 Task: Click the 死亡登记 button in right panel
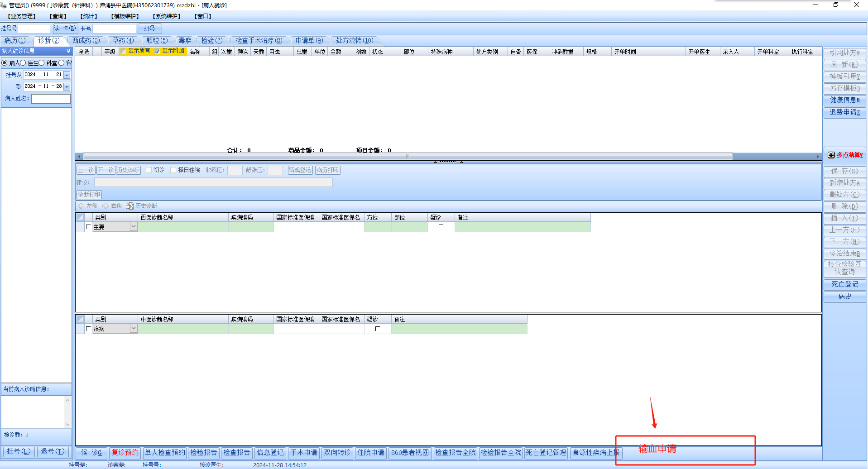coord(845,284)
